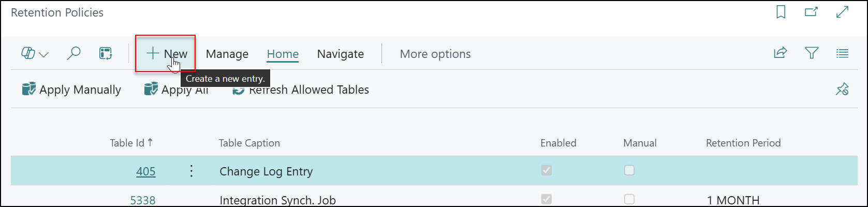Click the Personalize pin icon
Image resolution: width=868 pixels, height=207 pixels.
tap(842, 90)
